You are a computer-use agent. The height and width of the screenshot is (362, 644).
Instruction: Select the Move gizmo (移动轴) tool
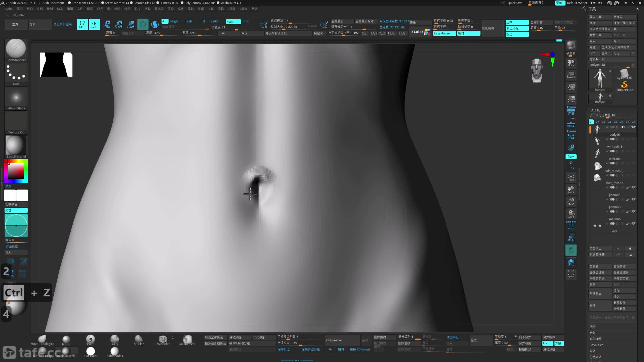(x=107, y=24)
